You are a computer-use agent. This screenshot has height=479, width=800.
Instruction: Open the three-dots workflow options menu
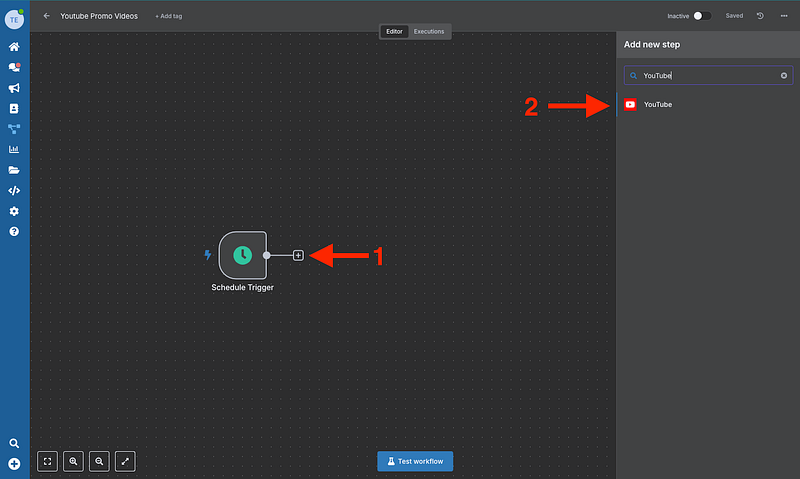(x=783, y=16)
